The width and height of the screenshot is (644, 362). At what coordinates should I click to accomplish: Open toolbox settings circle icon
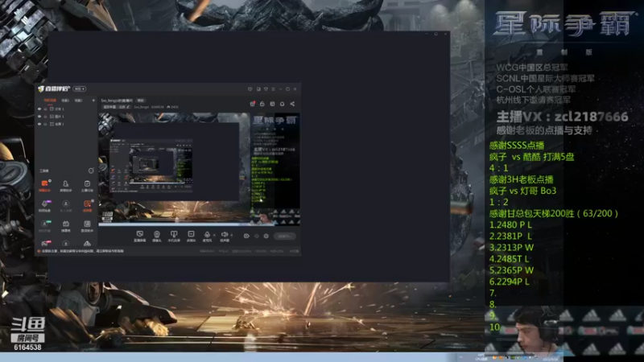point(91,171)
